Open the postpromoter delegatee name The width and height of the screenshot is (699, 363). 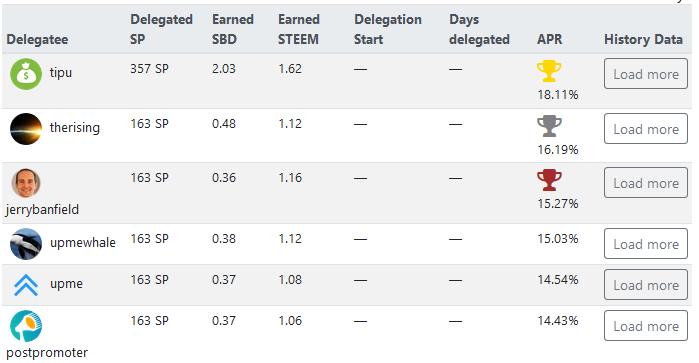[47, 353]
